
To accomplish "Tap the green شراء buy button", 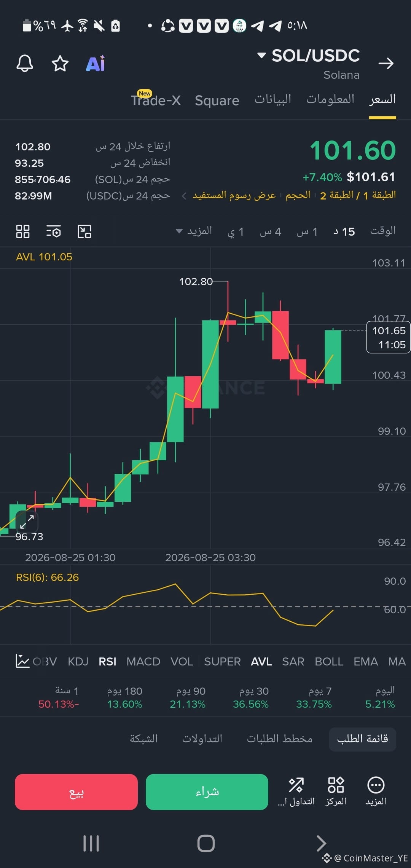I will (x=207, y=792).
